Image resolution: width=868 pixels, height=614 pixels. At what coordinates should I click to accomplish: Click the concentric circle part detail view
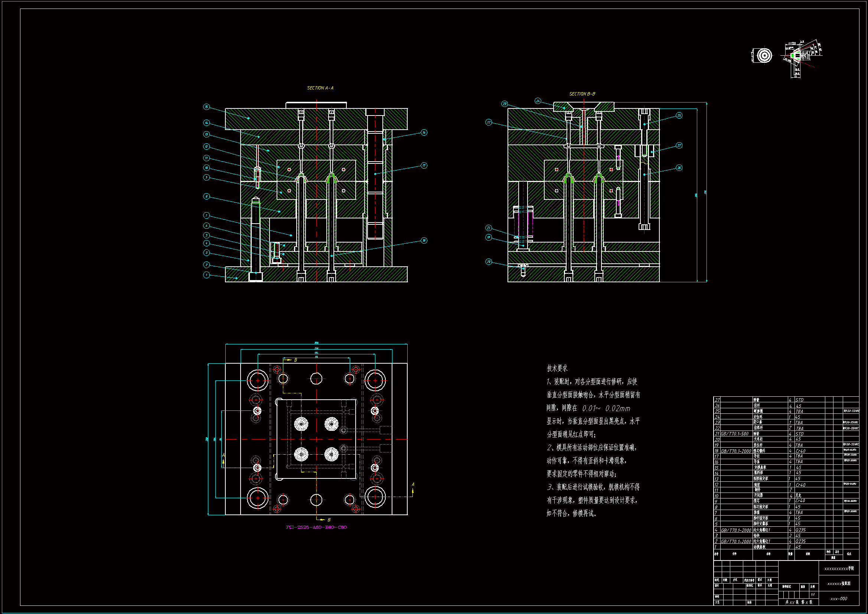point(764,56)
